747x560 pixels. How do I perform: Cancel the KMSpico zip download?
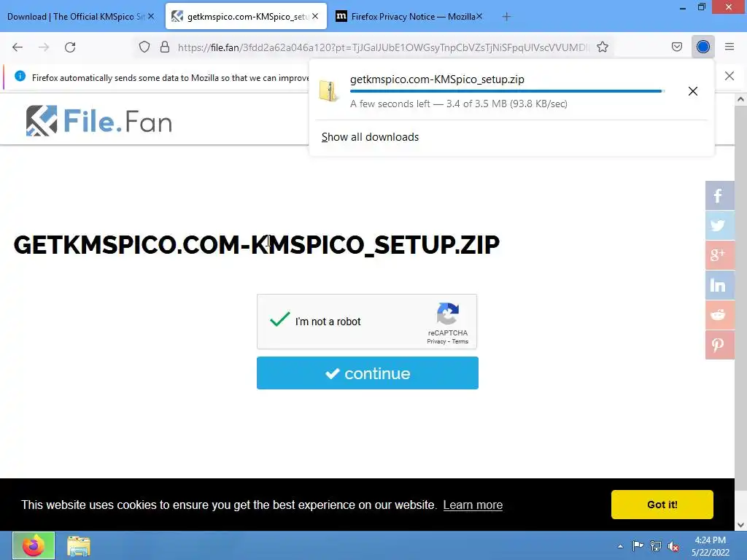693,91
